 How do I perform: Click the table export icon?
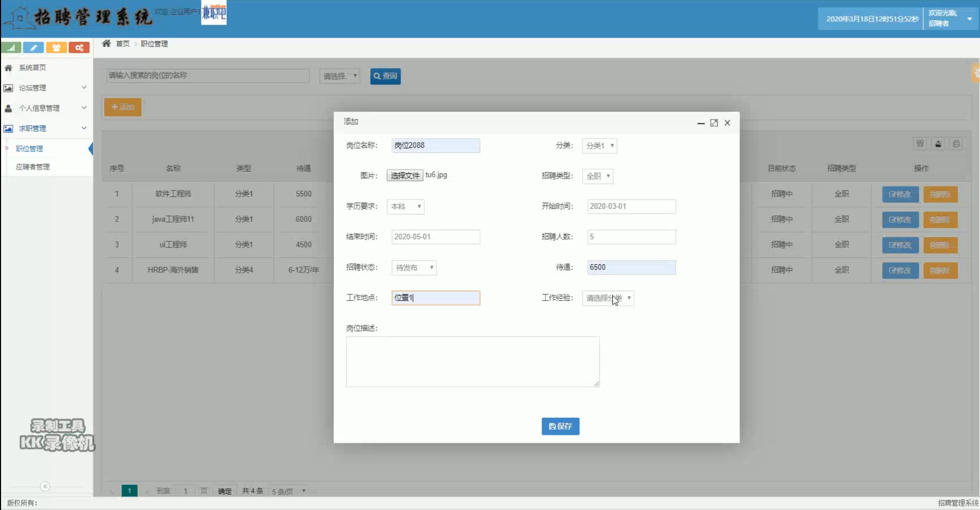tap(938, 144)
